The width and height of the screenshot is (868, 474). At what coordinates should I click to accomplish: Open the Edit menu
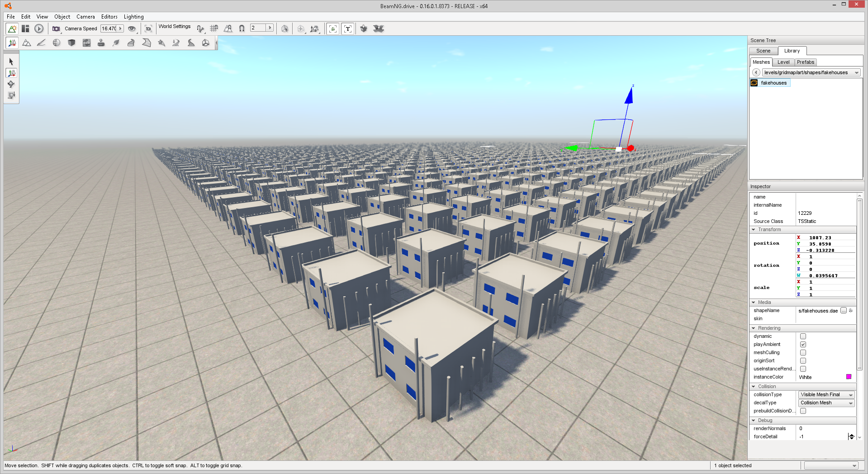[26, 17]
